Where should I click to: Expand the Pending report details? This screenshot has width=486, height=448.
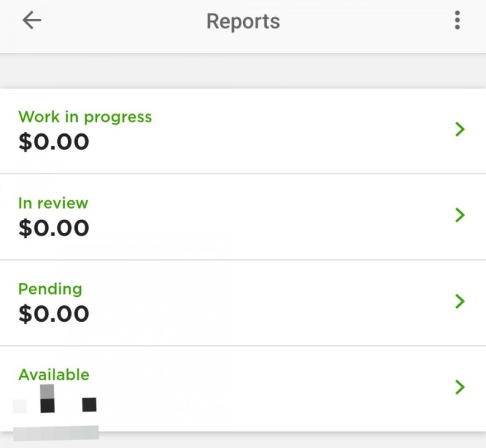243,302
